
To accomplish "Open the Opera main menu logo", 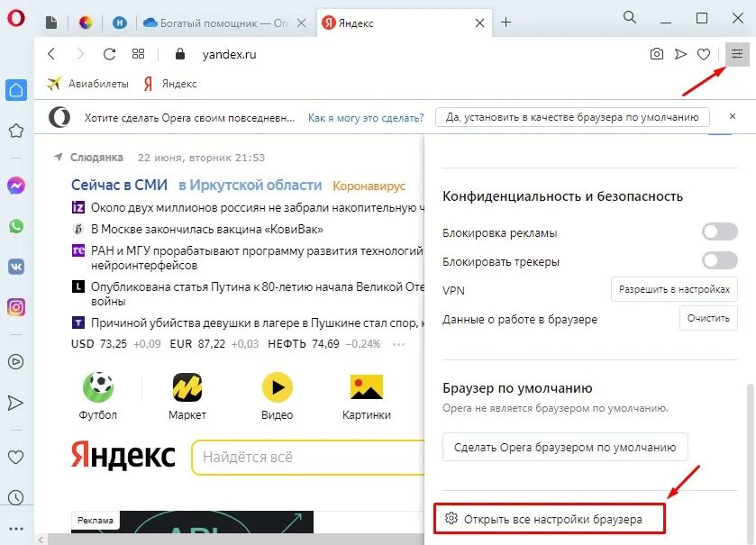I will point(16,19).
